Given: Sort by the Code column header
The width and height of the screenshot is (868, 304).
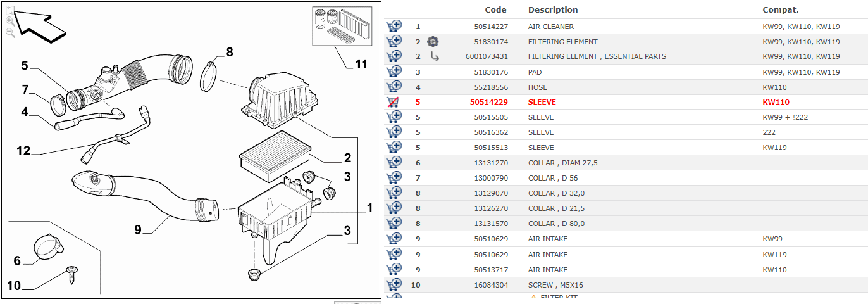Looking at the screenshot, I should coord(495,10).
